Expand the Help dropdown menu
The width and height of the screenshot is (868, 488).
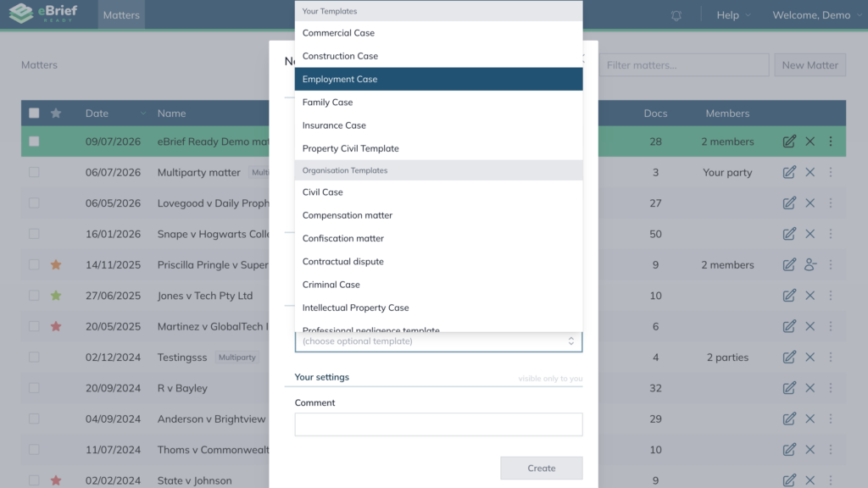tap(733, 15)
